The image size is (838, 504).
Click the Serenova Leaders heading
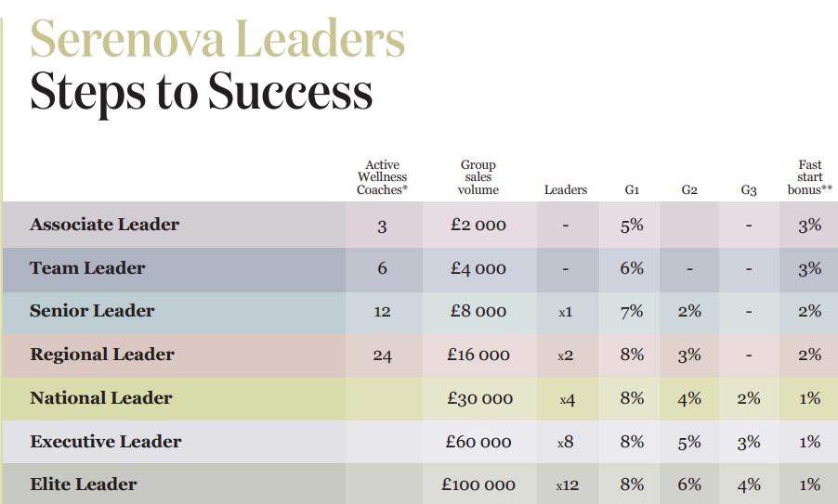pyautogui.click(x=218, y=38)
